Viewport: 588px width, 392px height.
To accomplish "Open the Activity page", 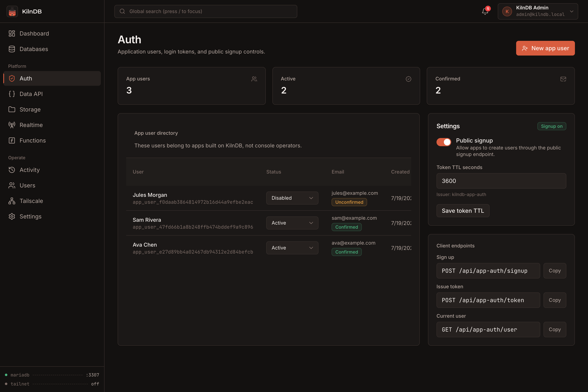I will 52,170.
